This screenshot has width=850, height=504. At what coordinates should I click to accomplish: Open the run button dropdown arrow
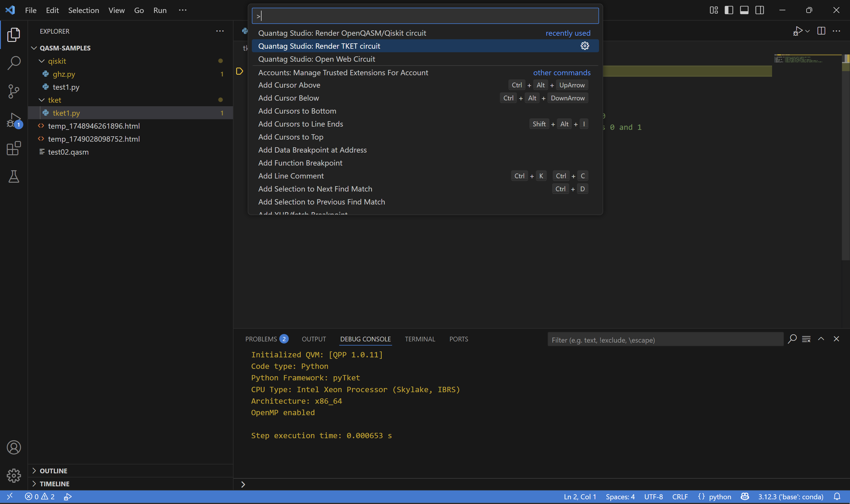(x=808, y=31)
